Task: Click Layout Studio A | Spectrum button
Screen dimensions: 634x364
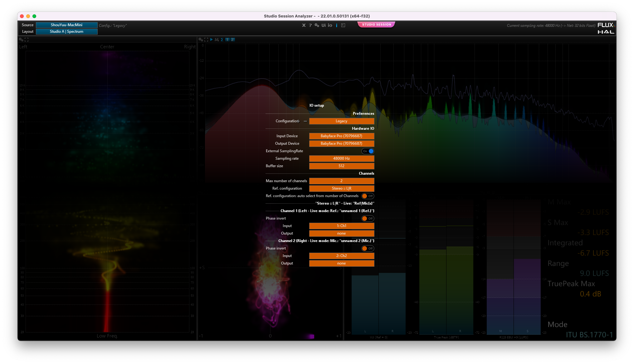Action: pyautogui.click(x=66, y=32)
